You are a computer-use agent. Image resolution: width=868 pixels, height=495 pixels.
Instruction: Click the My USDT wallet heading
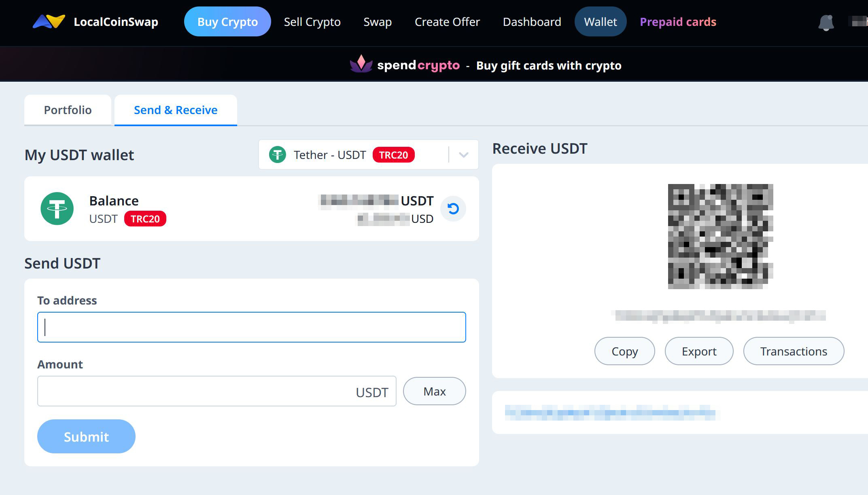(79, 155)
